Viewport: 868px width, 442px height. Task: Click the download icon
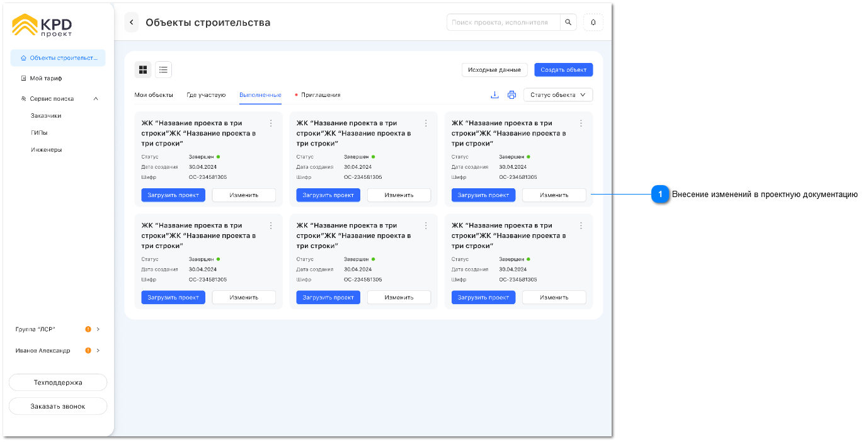click(494, 95)
